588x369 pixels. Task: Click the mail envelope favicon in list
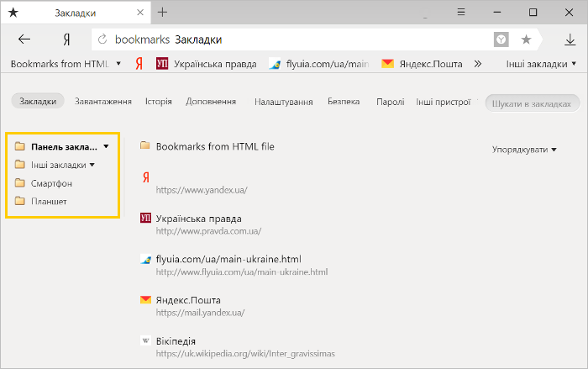pos(145,299)
